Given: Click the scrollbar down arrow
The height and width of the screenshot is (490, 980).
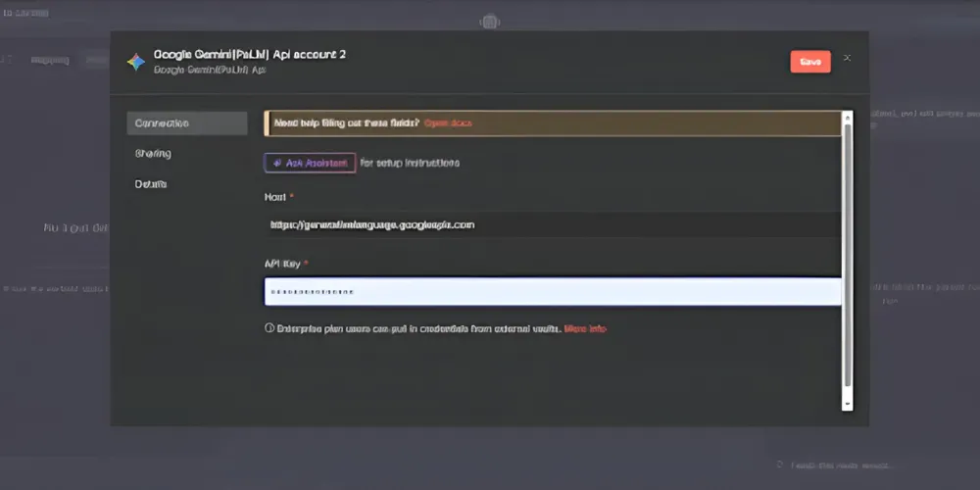Looking at the screenshot, I should pos(848,404).
